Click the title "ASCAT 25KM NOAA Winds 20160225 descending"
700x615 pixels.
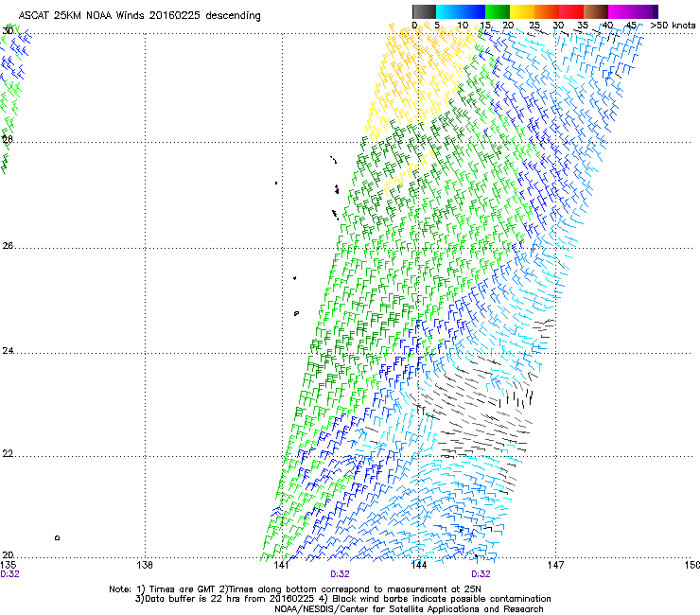[x=139, y=16]
